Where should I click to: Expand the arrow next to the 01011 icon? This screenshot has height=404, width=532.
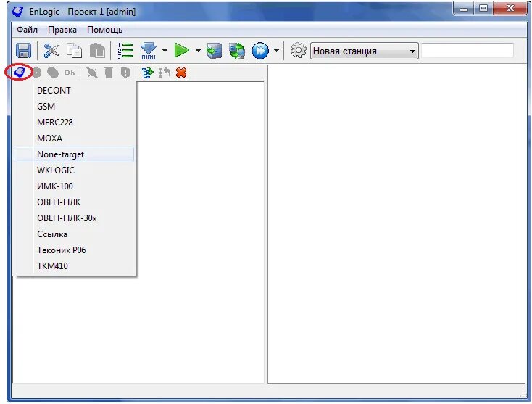pyautogui.click(x=165, y=51)
